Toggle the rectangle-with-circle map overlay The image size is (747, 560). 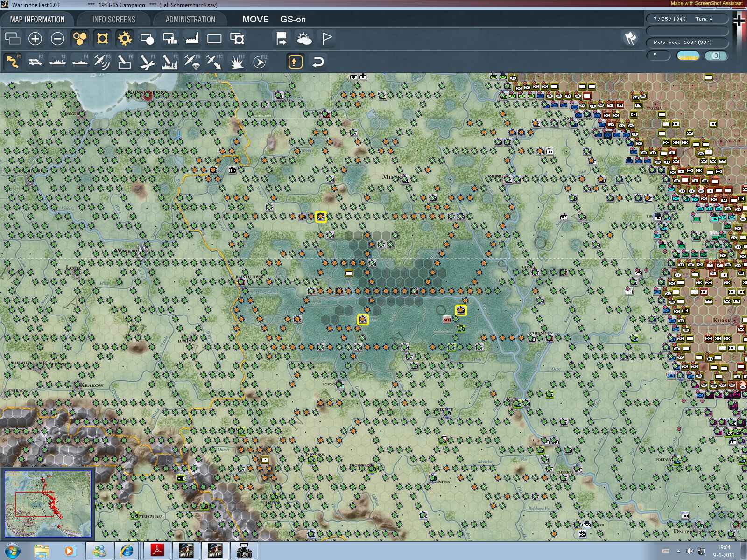point(147,38)
